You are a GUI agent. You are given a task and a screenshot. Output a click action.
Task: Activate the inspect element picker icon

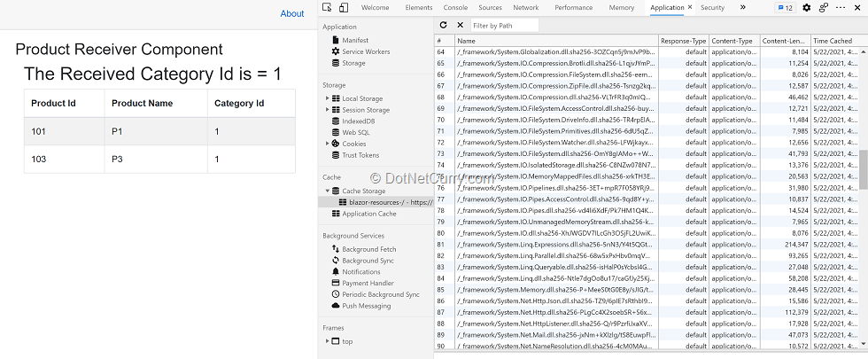pyautogui.click(x=327, y=7)
